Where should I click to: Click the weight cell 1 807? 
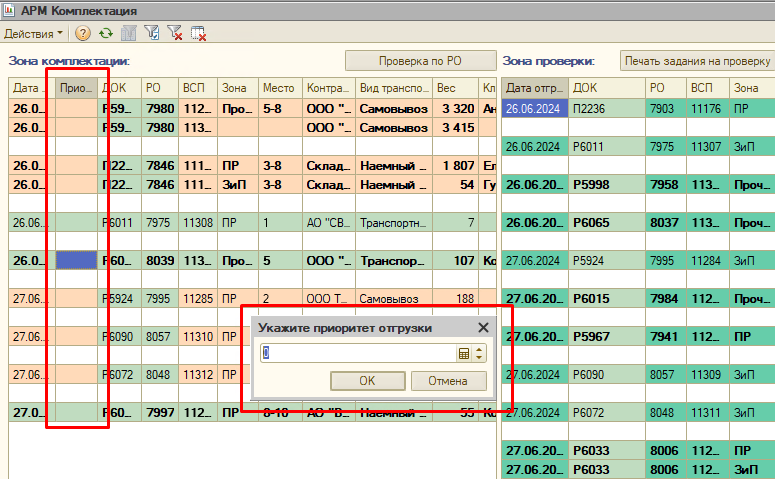pos(455,166)
